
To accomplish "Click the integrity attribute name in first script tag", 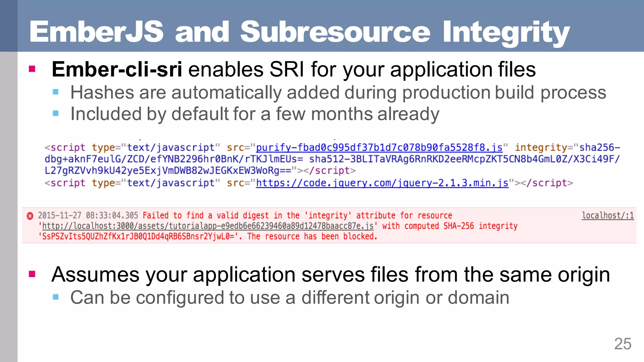I will pos(541,147).
